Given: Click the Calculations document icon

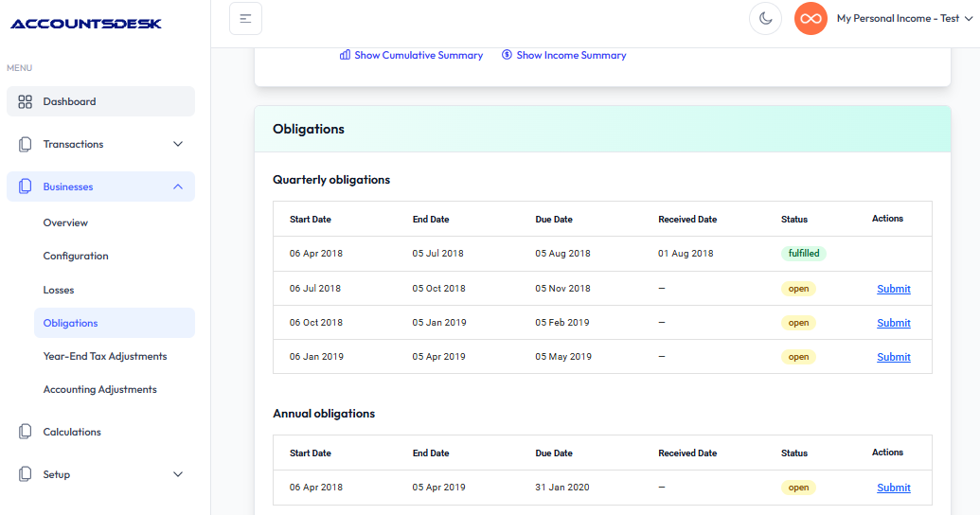Looking at the screenshot, I should point(25,432).
